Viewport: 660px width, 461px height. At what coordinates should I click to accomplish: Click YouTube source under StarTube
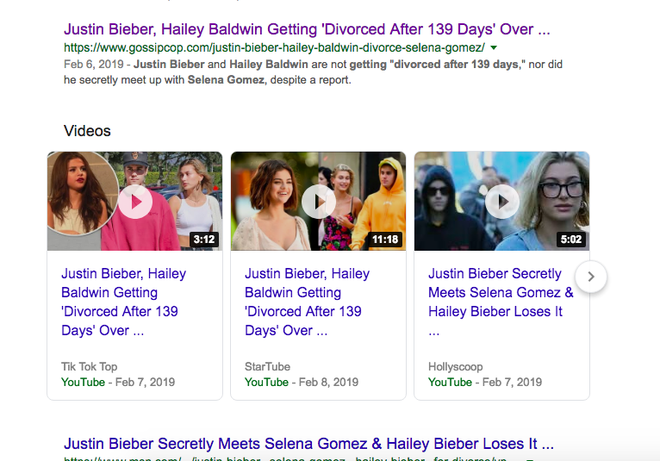pos(266,382)
